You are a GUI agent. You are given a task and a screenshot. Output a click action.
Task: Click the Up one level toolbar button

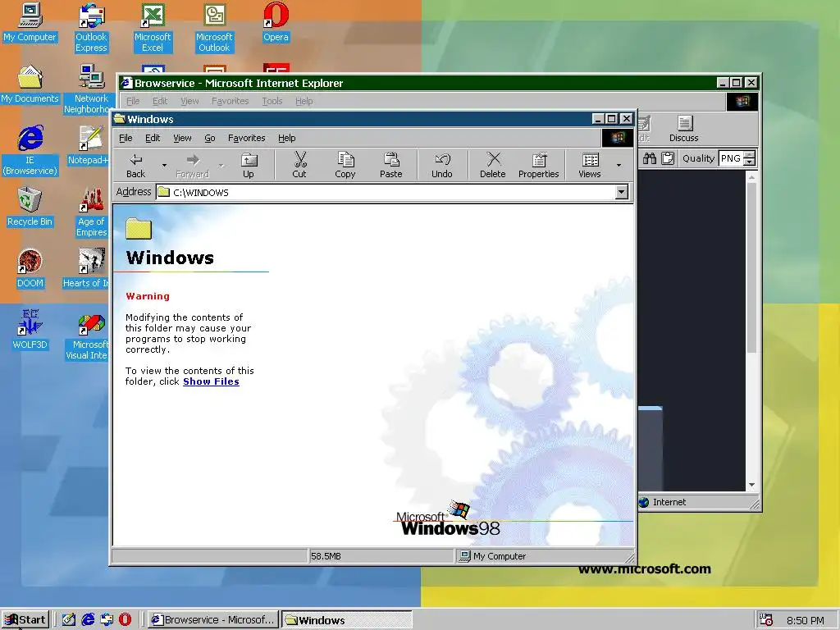(249, 165)
